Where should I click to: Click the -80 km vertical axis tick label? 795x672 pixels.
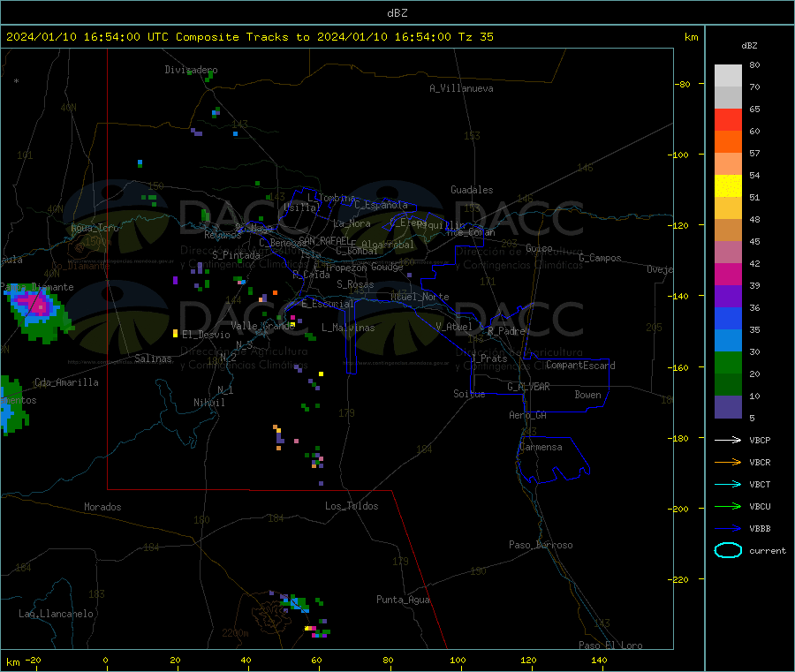click(x=681, y=84)
